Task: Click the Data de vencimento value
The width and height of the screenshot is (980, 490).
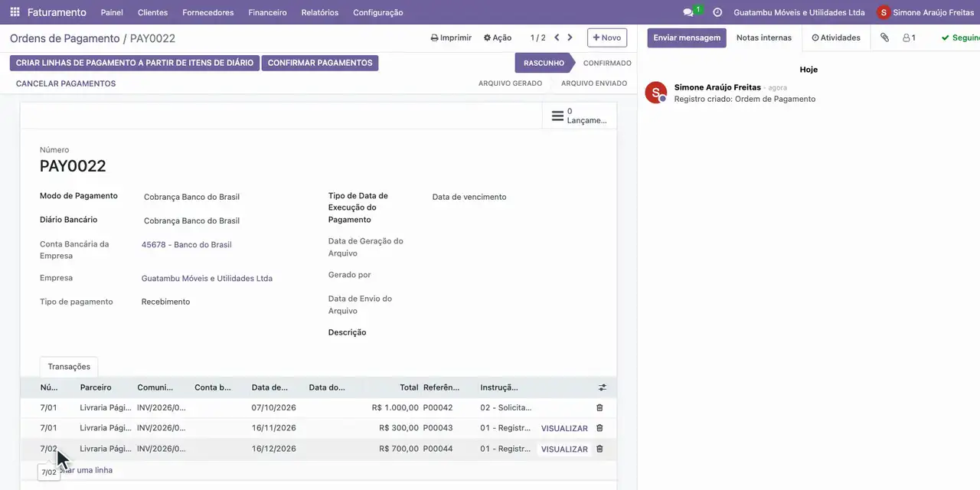Action: click(x=469, y=197)
